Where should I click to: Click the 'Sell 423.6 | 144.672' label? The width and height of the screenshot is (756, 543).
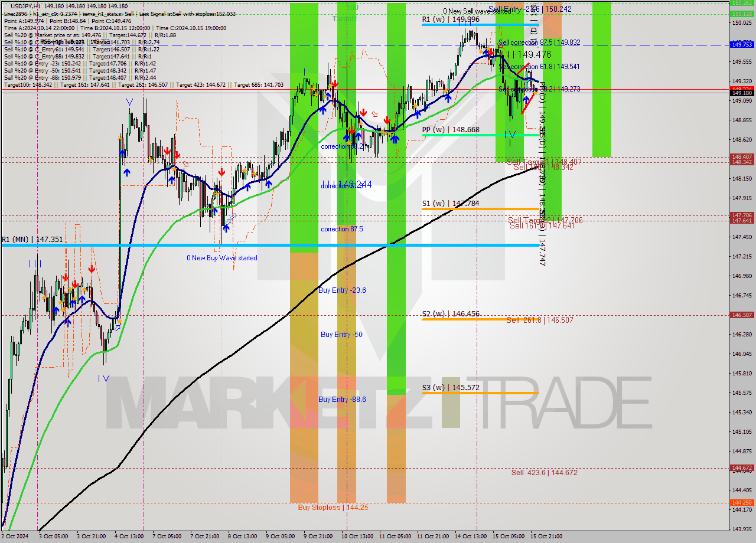pos(545,473)
